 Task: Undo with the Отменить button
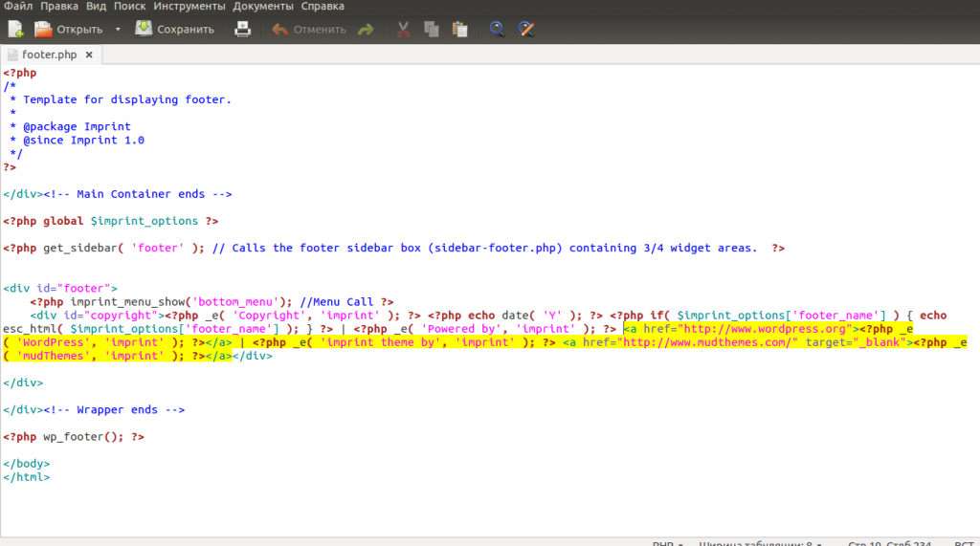(308, 30)
